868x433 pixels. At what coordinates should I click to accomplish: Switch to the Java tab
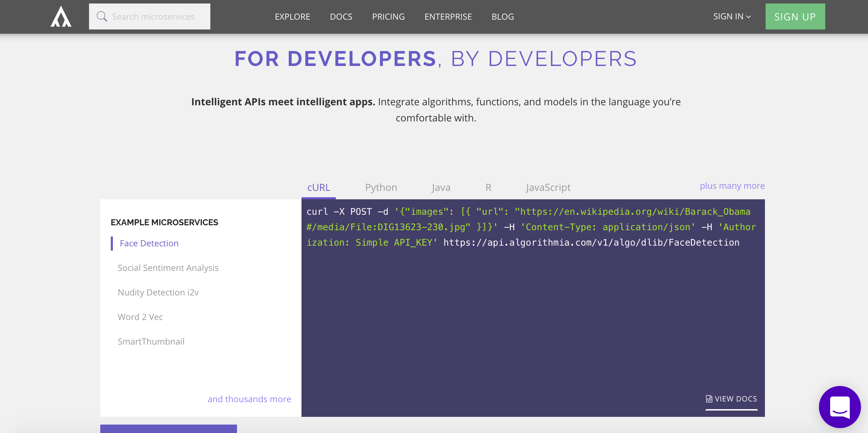pyautogui.click(x=441, y=187)
